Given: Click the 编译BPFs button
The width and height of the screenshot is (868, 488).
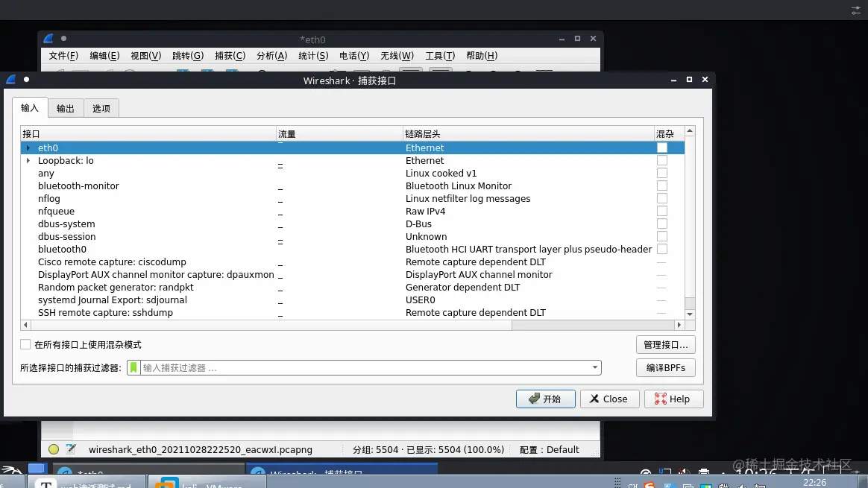Looking at the screenshot, I should pos(665,367).
